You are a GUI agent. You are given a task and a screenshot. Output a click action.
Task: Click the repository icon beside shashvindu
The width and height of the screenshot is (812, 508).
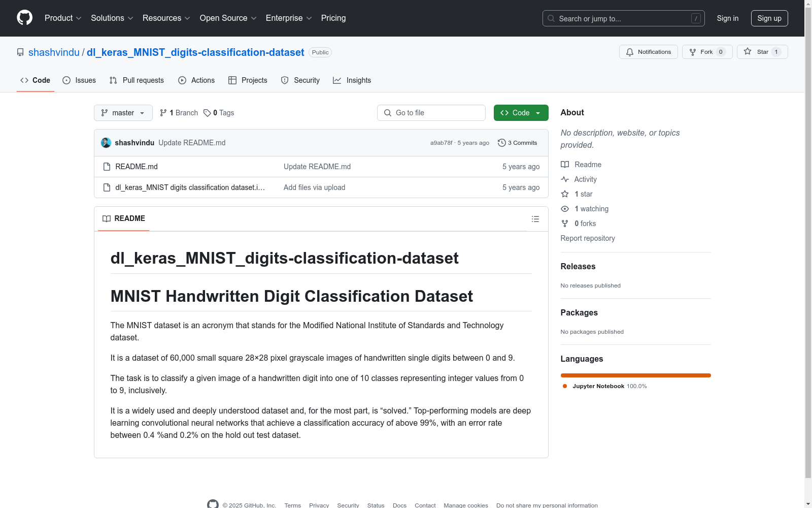[20, 52]
